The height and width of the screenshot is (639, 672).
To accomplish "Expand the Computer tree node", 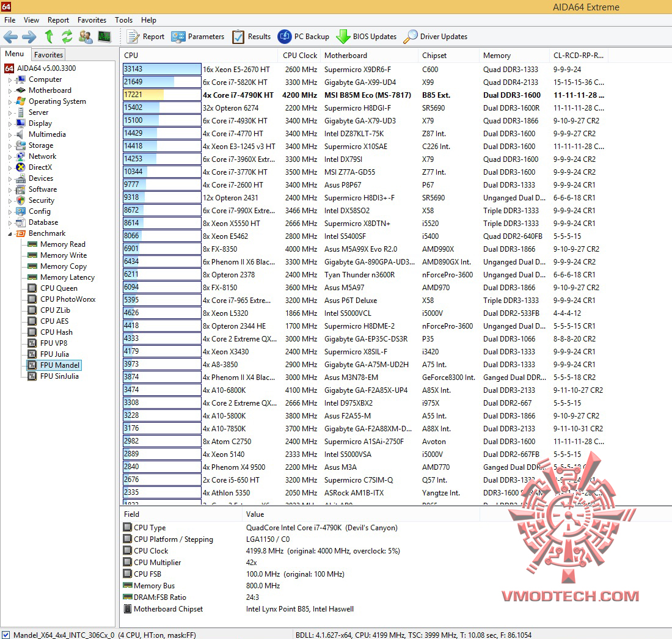I will tap(10, 80).
